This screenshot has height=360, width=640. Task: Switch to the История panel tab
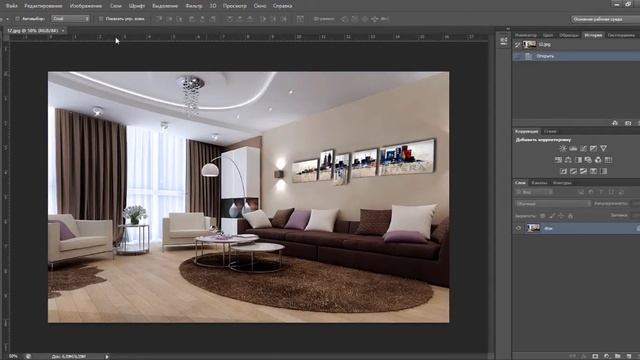593,36
